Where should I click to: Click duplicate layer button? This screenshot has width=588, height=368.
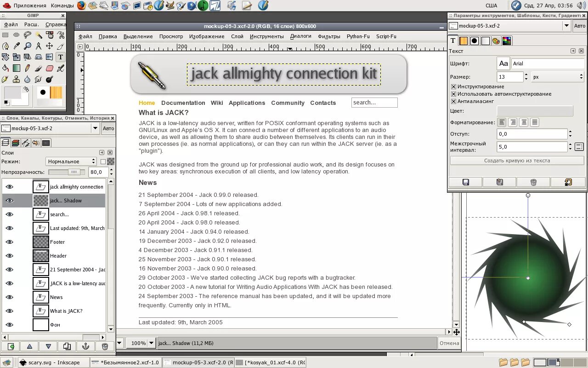[67, 346]
